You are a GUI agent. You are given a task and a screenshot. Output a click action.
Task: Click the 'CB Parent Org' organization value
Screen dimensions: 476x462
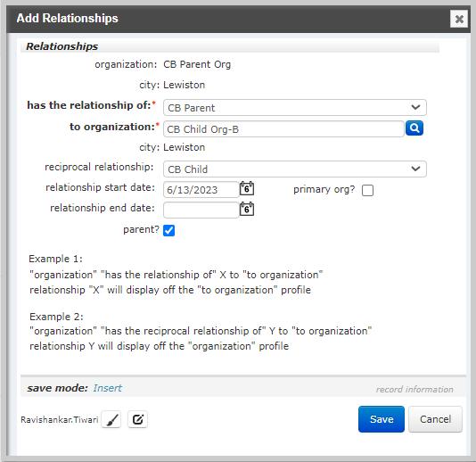pyautogui.click(x=197, y=64)
